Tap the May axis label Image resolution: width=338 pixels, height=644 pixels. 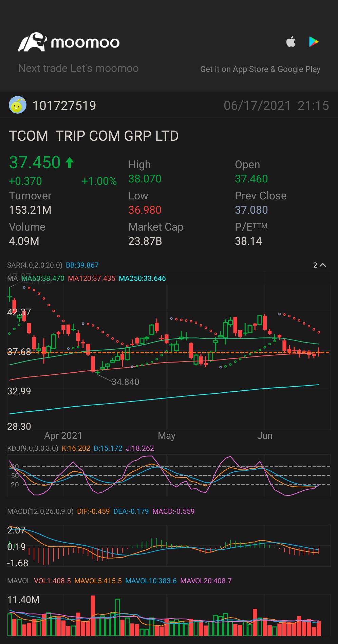pos(167,435)
